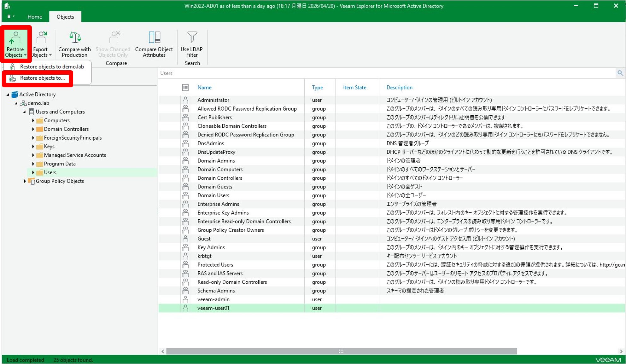Choose the Restore objects to... menu entry
The height and width of the screenshot is (364, 626).
(x=38, y=78)
